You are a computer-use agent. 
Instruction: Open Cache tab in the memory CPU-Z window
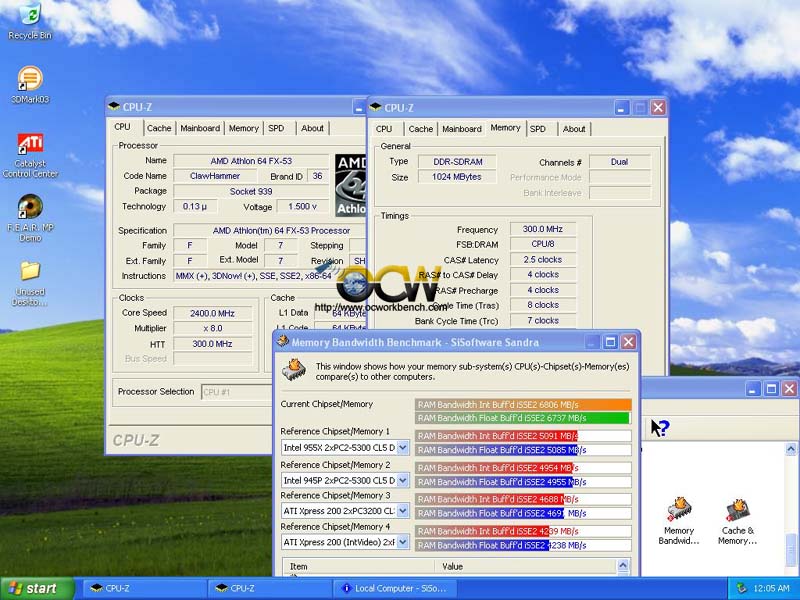point(420,129)
